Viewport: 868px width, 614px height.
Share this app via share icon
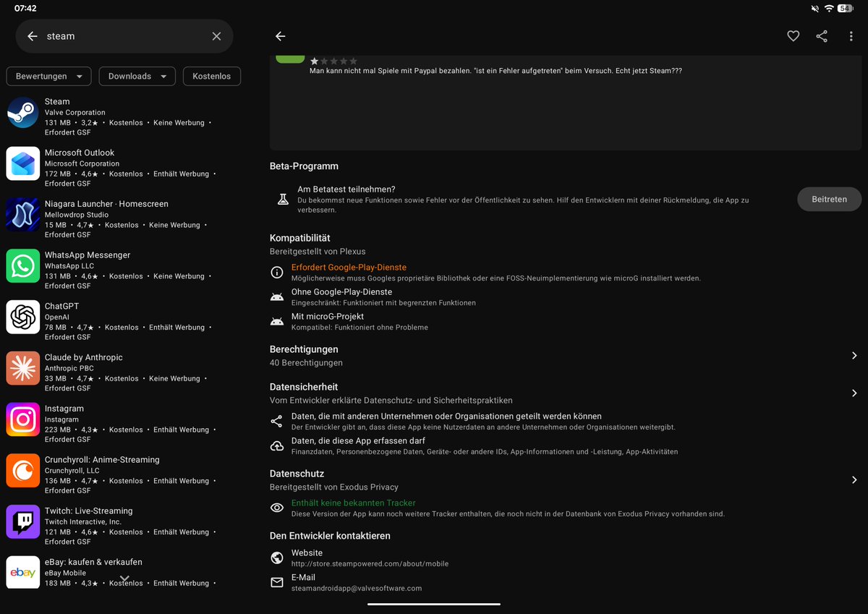(x=822, y=36)
